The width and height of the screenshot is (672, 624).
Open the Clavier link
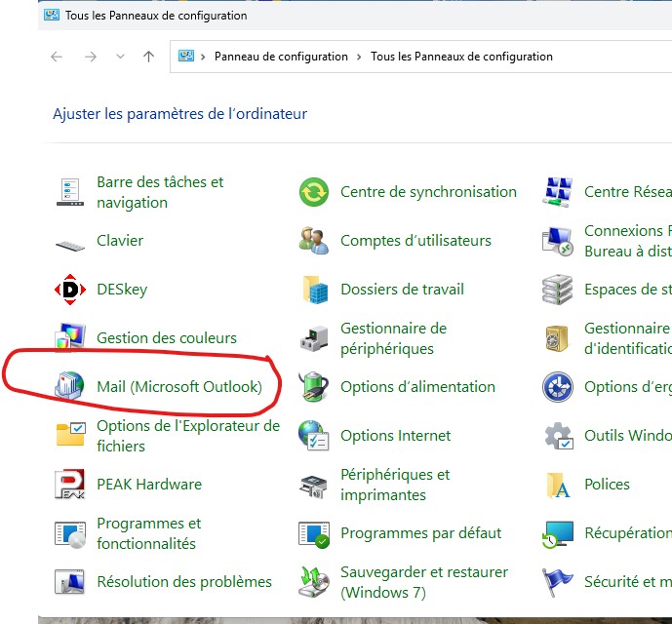point(120,241)
